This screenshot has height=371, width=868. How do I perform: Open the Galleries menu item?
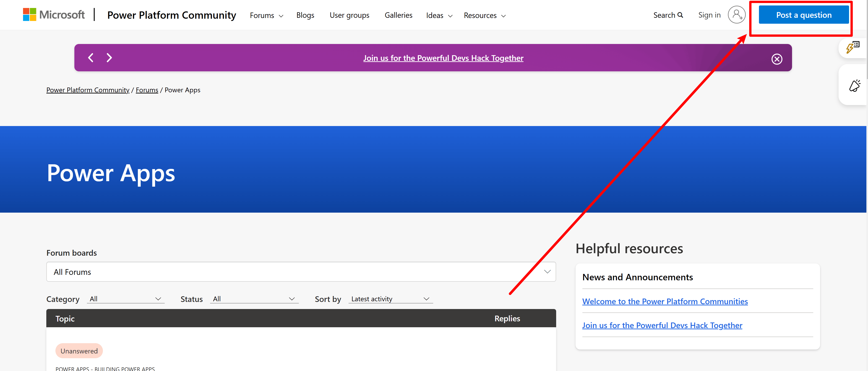398,15
